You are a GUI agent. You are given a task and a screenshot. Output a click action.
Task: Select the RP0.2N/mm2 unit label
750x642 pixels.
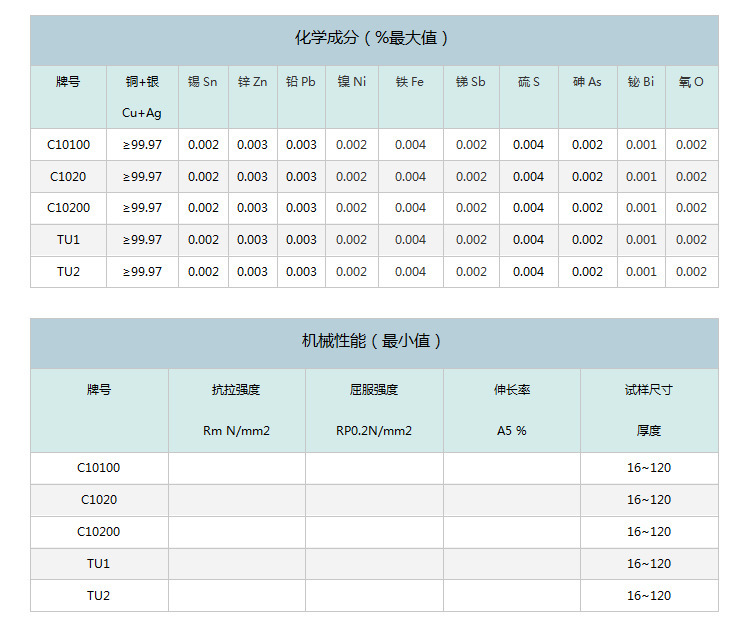point(374,431)
